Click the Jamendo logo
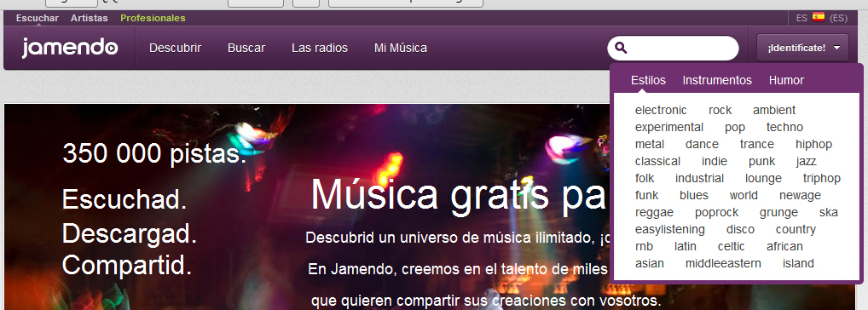 coord(70,48)
